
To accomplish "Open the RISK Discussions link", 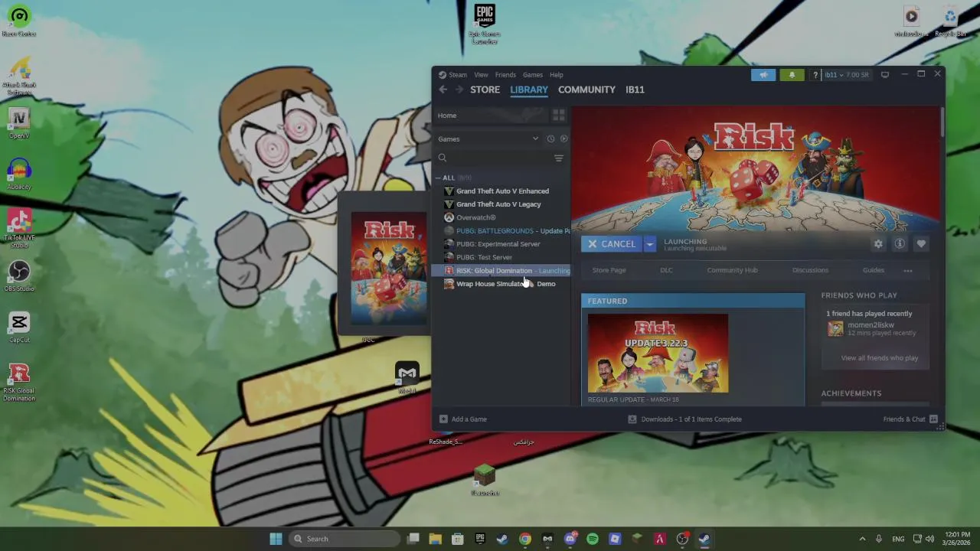I will tap(810, 270).
